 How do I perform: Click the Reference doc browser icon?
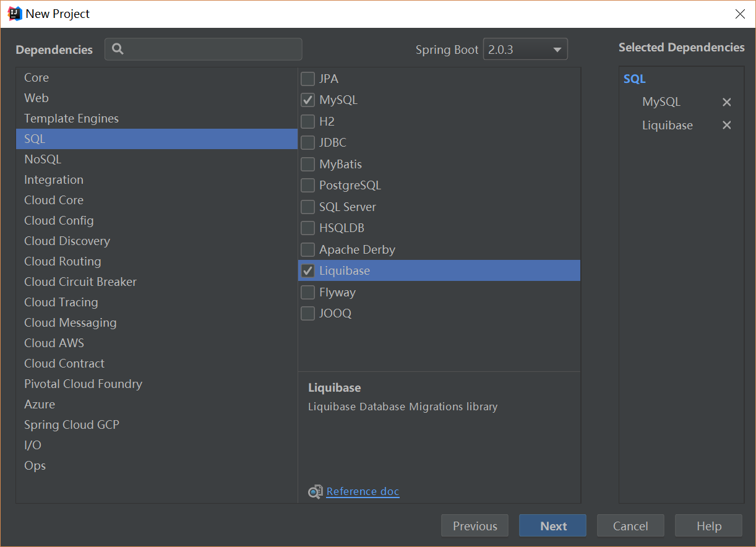(316, 492)
